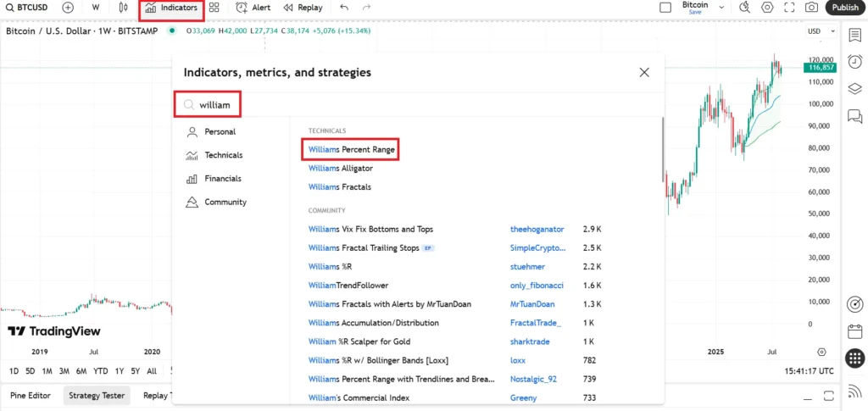868x411 pixels.
Task: Set chart range to 5Y
Action: pyautogui.click(x=136, y=371)
